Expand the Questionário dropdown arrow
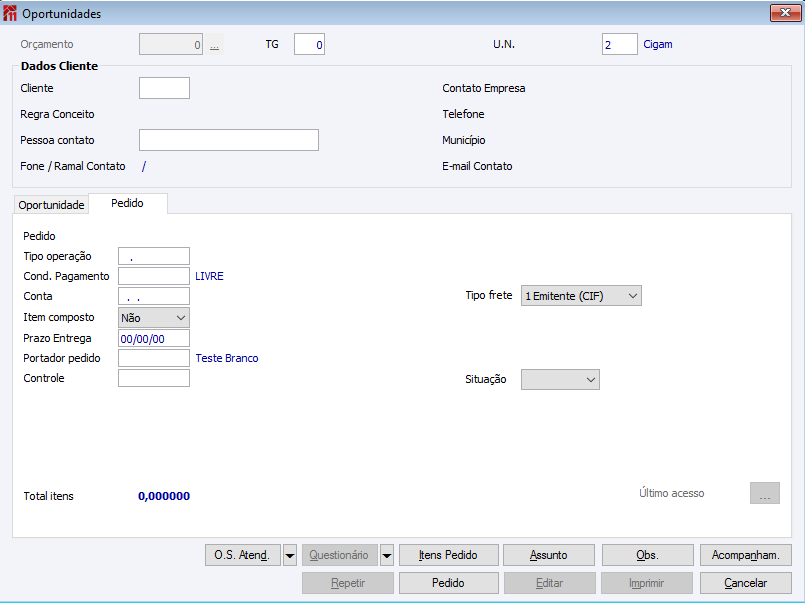805x603 pixels. coord(387,555)
